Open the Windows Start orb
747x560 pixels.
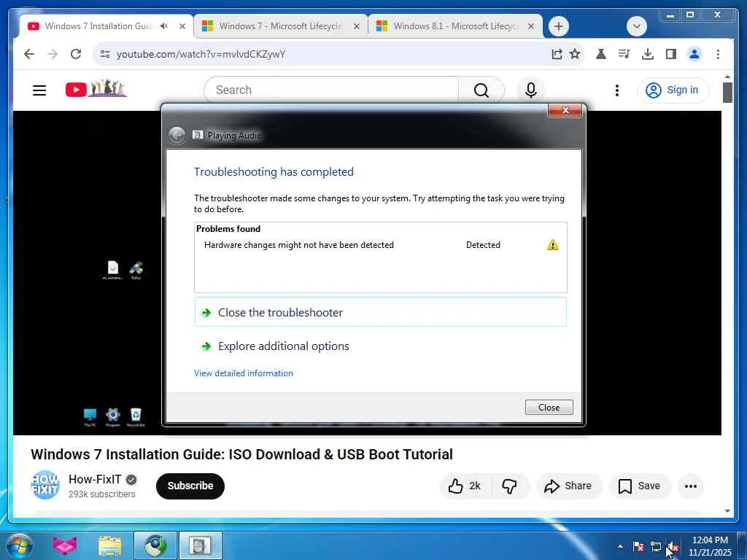pos(19,545)
